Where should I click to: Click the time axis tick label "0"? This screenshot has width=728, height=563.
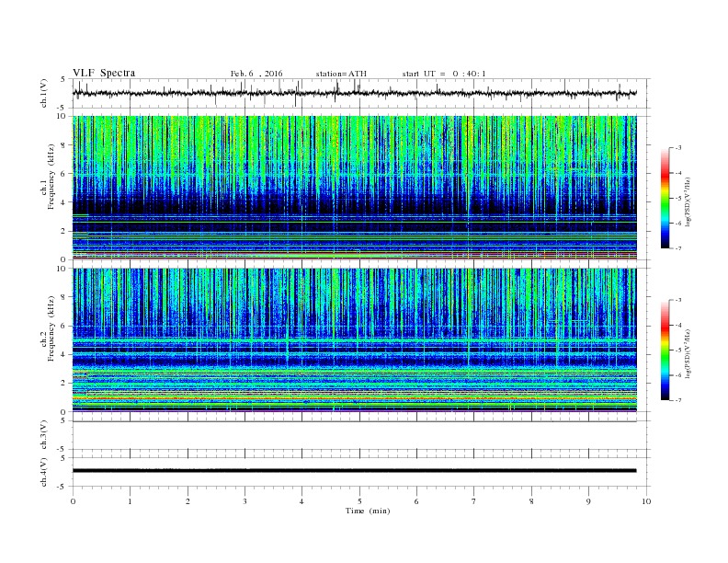(x=73, y=501)
